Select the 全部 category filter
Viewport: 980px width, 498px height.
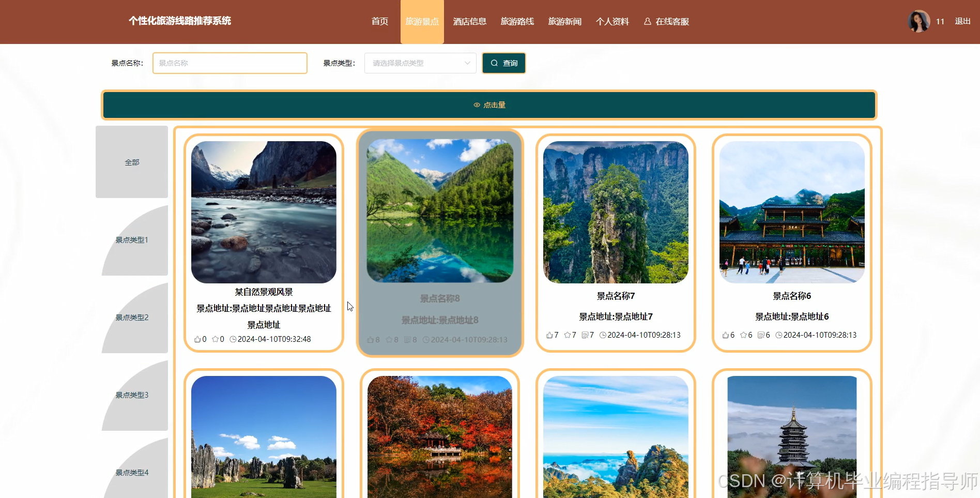132,162
